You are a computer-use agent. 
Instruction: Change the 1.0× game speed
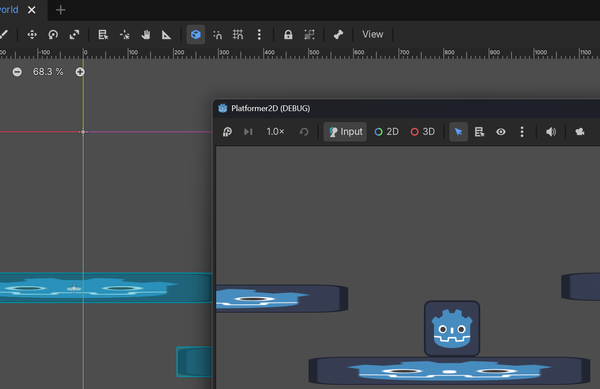point(276,132)
